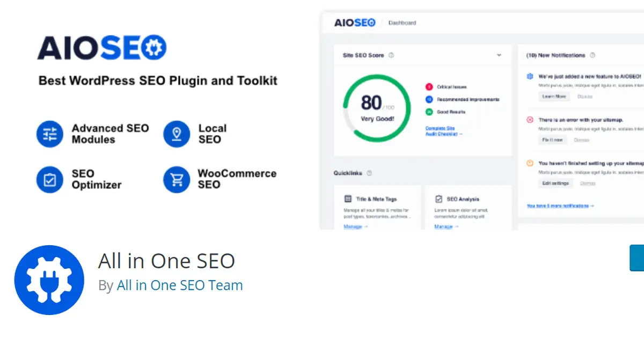Open the All in One SEO Team author link
Image resolution: width=644 pixels, height=338 pixels.
tap(180, 285)
